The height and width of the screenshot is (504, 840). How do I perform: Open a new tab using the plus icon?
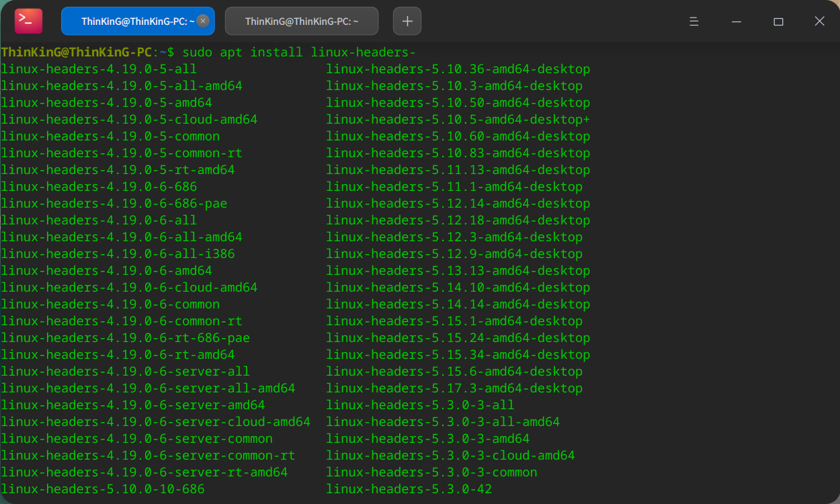[x=407, y=21]
